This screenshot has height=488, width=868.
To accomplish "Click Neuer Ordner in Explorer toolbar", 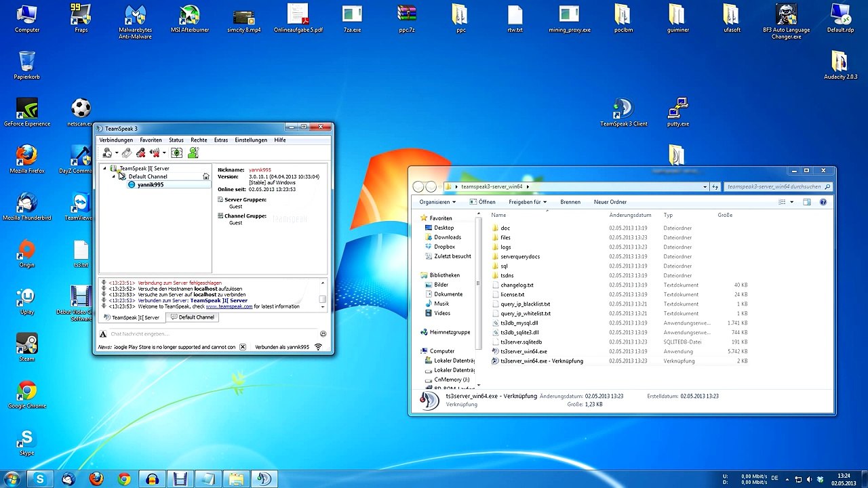I will (x=610, y=202).
